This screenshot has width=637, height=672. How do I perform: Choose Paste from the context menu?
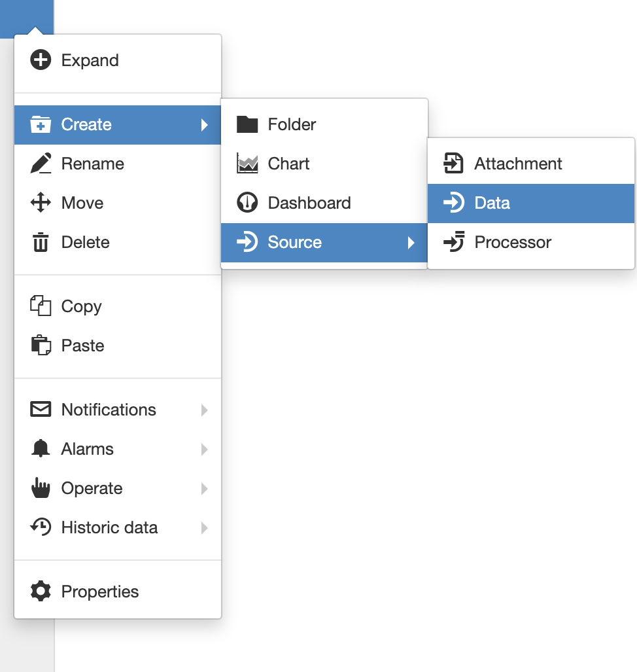82,346
